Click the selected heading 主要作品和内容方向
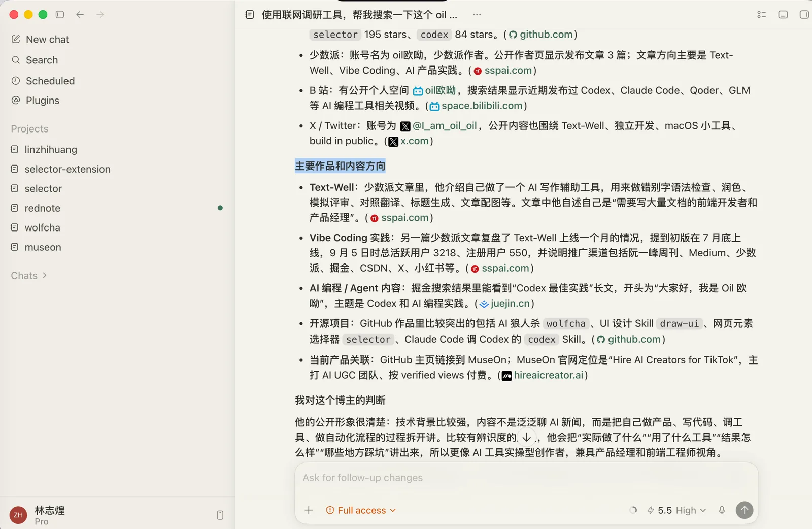Image resolution: width=812 pixels, height=529 pixels. [340, 166]
